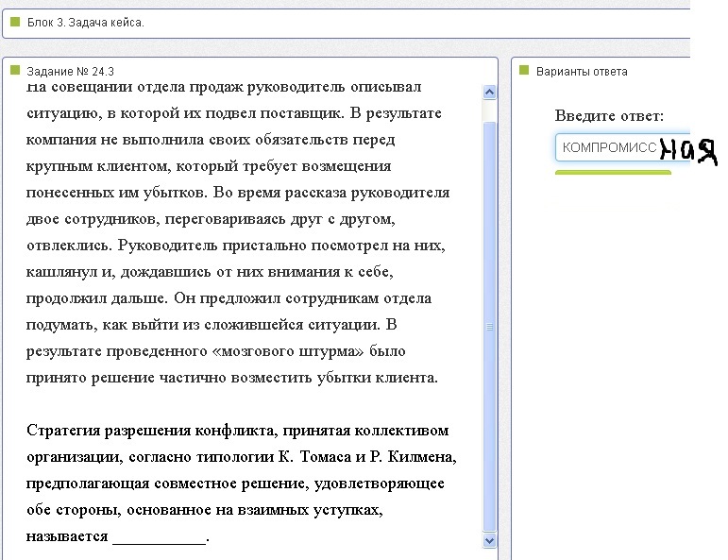Click the green bar below the answer field
The image size is (728, 560).
[x=613, y=172]
